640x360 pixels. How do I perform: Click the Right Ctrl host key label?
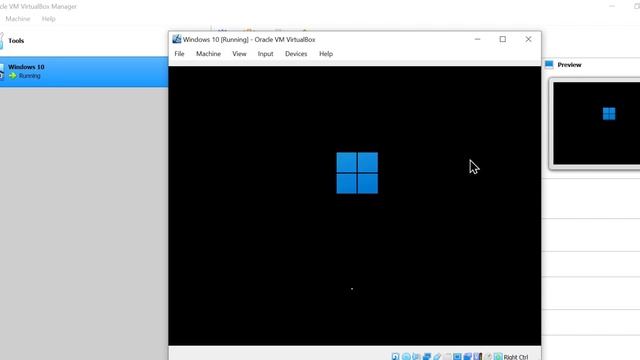click(516, 357)
